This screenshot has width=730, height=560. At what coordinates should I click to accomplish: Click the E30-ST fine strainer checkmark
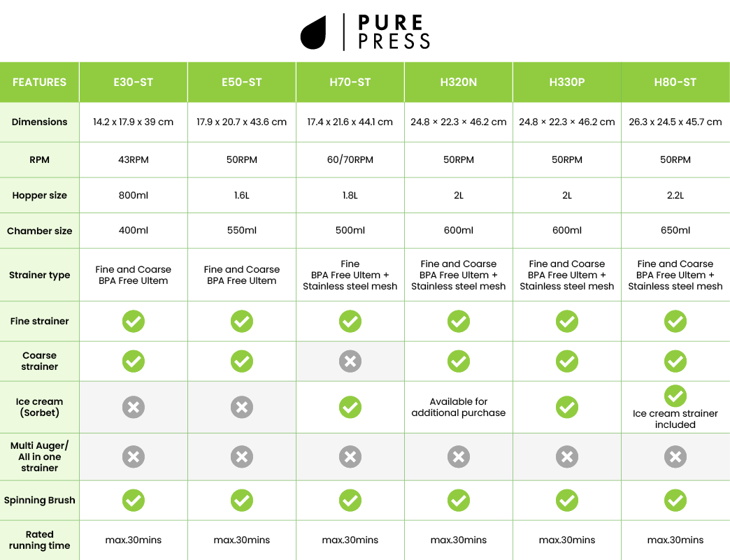134,322
